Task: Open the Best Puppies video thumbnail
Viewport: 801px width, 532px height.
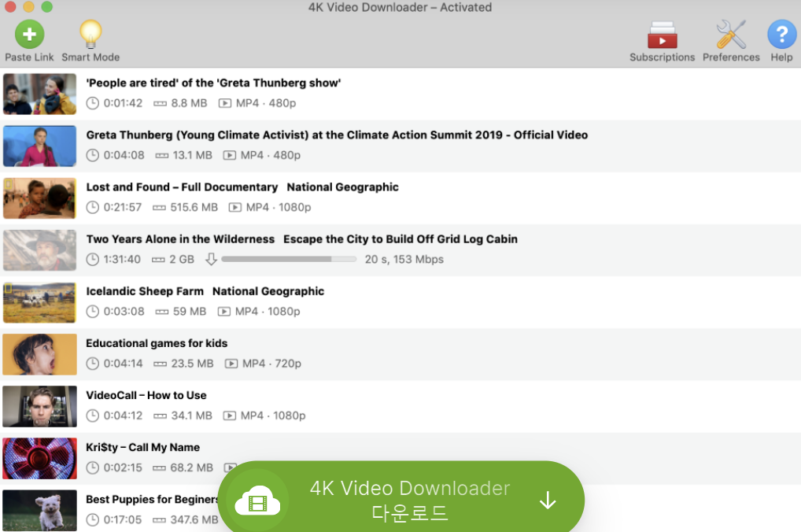Action: 39,511
